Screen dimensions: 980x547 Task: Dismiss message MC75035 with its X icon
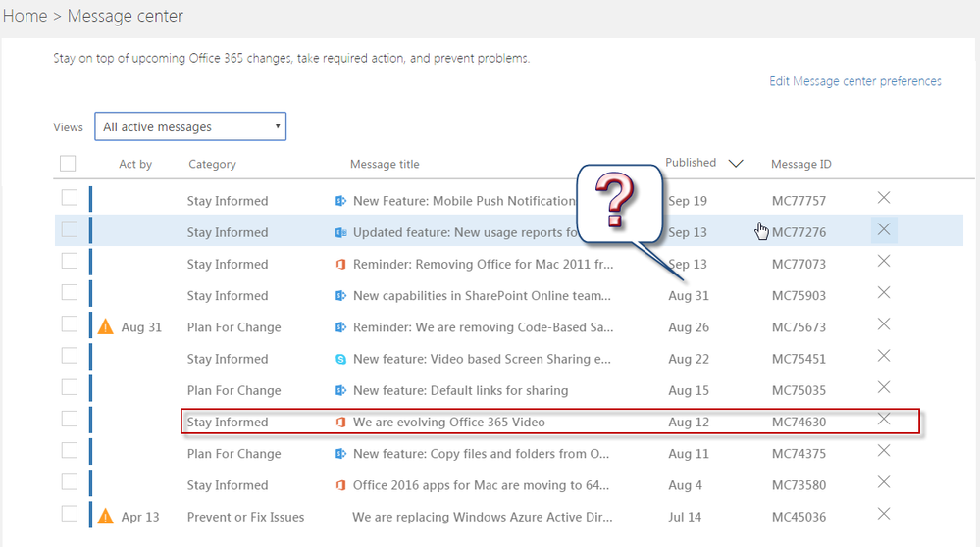(884, 387)
